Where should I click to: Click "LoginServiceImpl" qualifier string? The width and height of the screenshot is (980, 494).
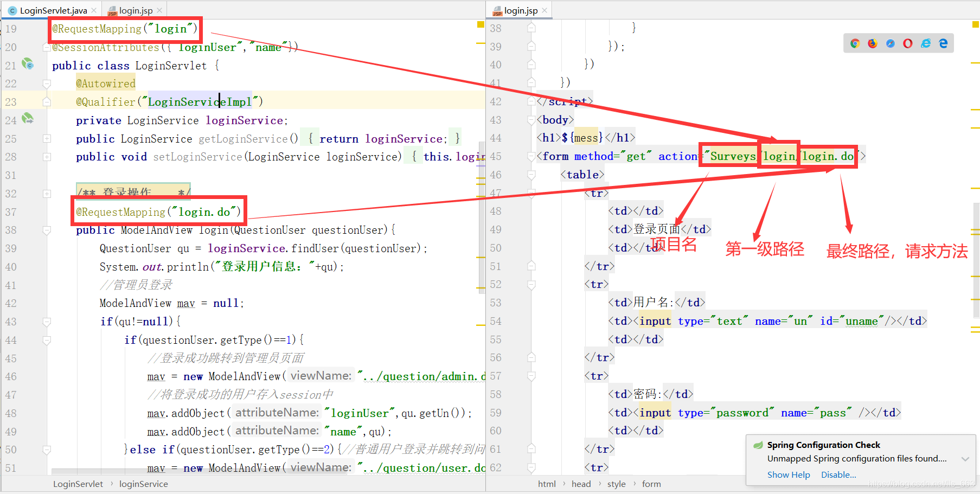[200, 102]
